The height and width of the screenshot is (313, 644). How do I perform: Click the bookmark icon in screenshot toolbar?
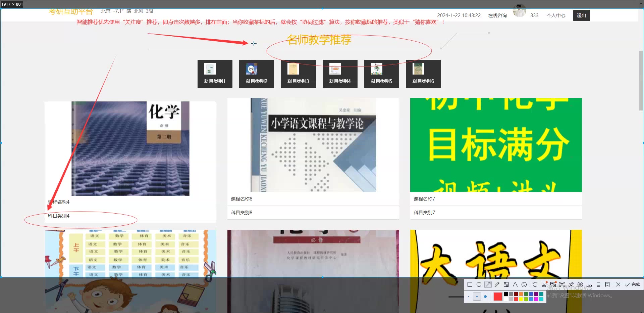(607, 284)
